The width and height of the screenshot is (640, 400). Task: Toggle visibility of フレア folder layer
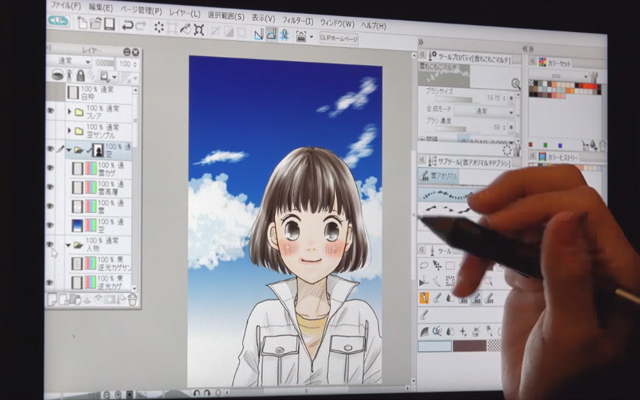[50, 111]
